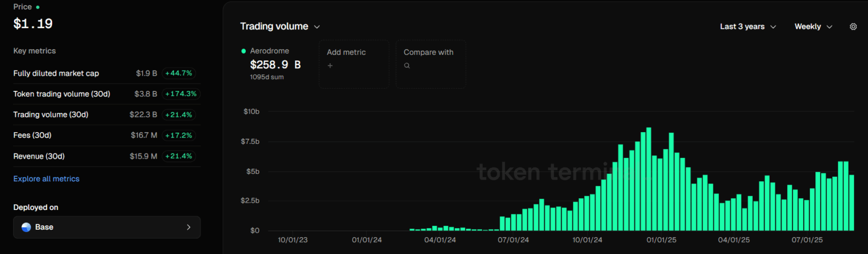
Task: Click the $7.5b y-axis label
Action: [x=250, y=141]
